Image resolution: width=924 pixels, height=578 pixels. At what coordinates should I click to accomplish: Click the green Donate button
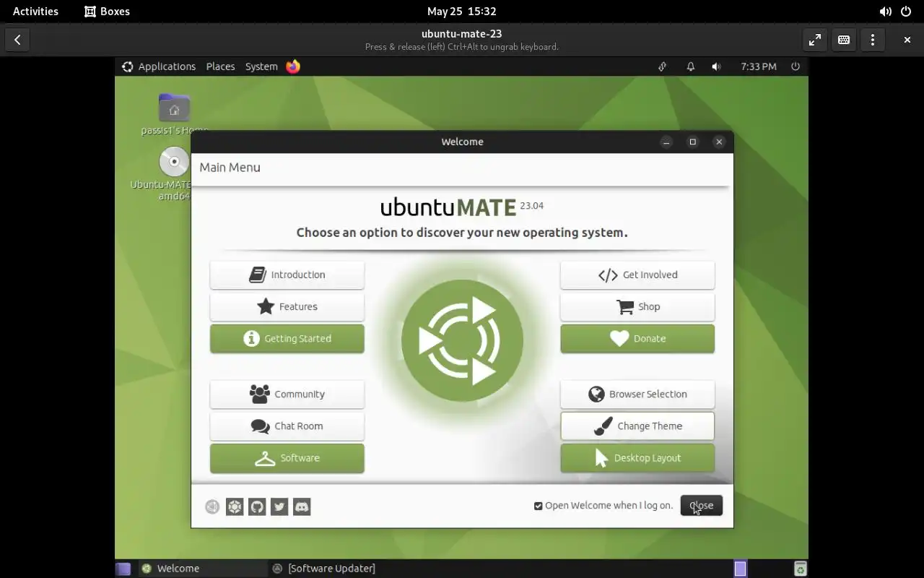pos(637,338)
